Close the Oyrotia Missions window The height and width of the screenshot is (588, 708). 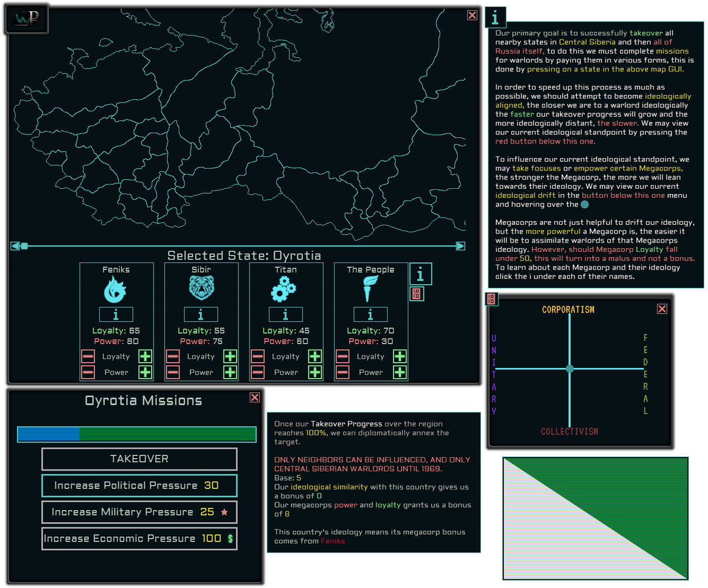(x=255, y=398)
